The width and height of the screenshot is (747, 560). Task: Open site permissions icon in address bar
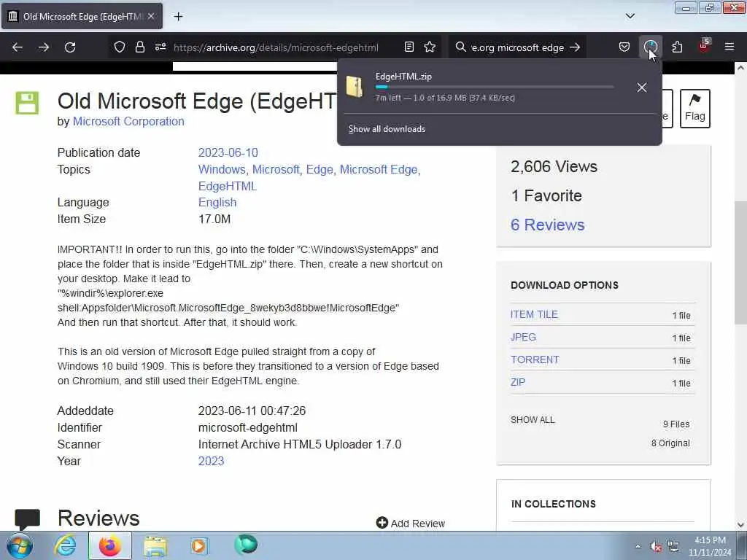coord(160,47)
